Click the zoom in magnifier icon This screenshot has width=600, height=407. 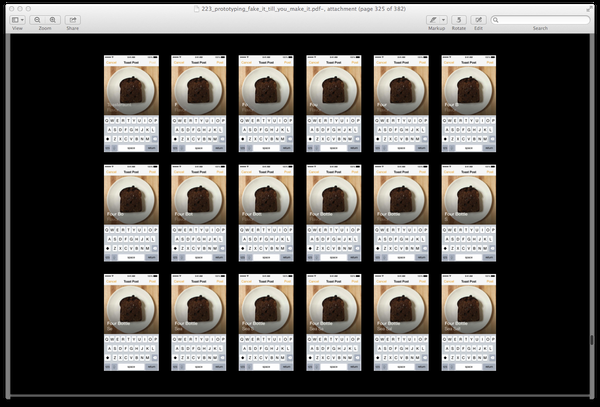[53, 20]
